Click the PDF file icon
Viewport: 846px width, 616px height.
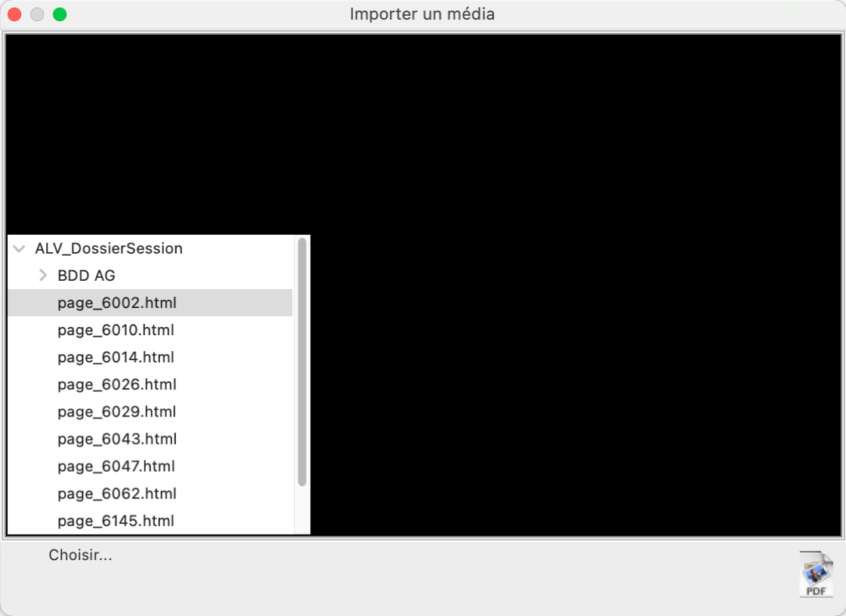(x=817, y=574)
